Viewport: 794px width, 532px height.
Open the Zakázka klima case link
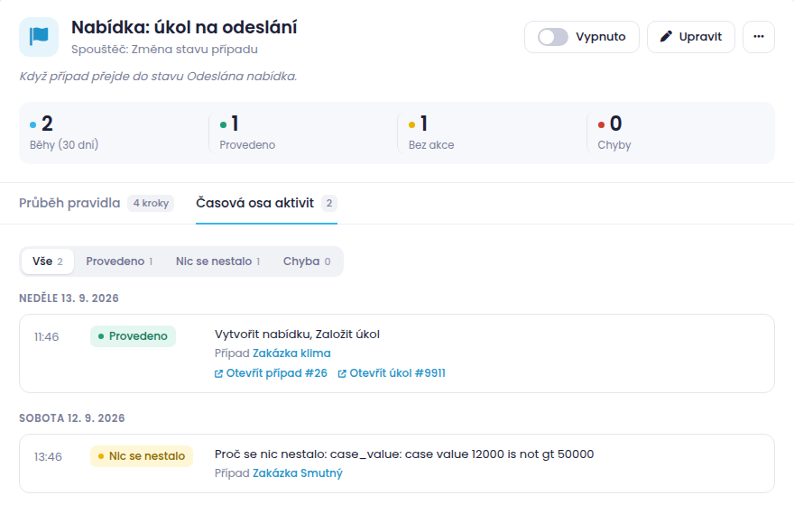pos(291,353)
